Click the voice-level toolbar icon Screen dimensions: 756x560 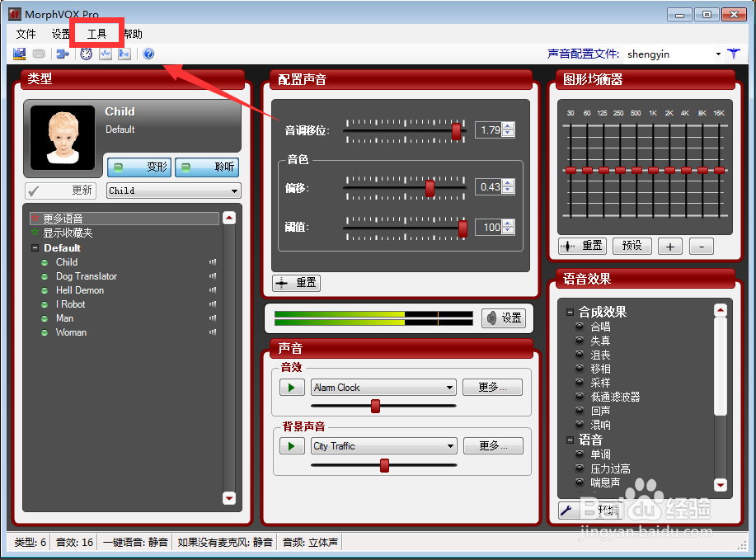tap(124, 54)
